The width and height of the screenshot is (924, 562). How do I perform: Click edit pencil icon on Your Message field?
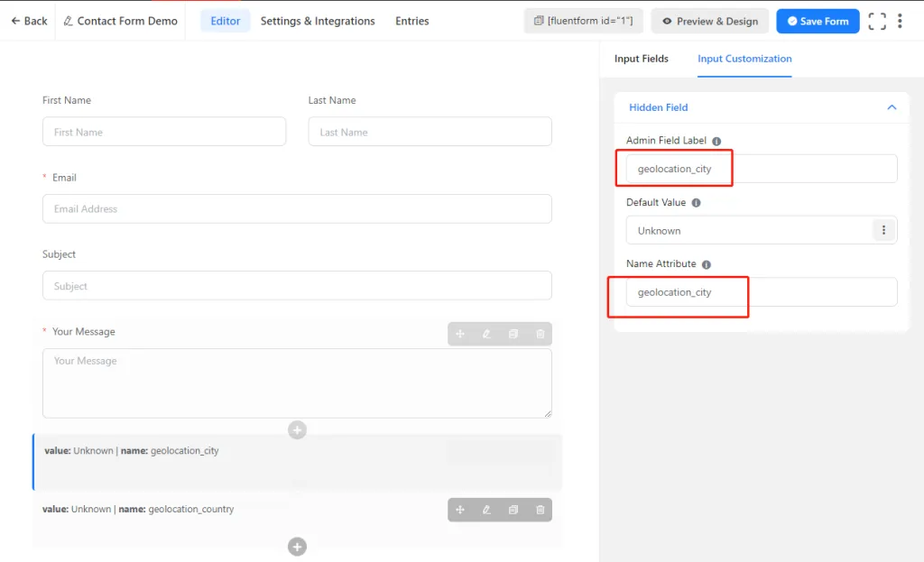[x=486, y=334]
